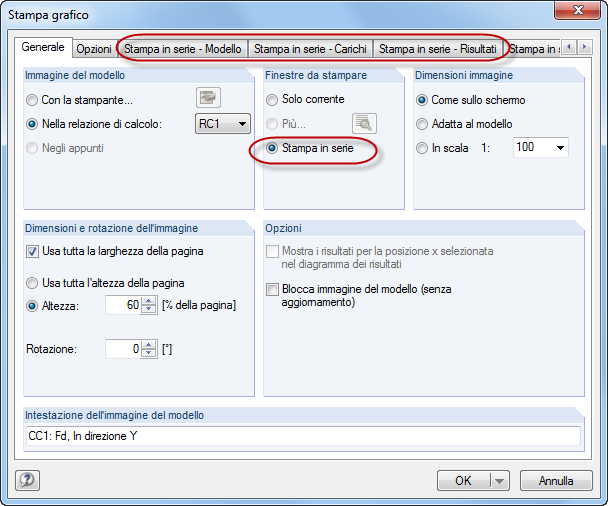Open the partially hidden 'Stampa in' tab
Image resolution: width=608 pixels, height=506 pixels.
[x=533, y=49]
